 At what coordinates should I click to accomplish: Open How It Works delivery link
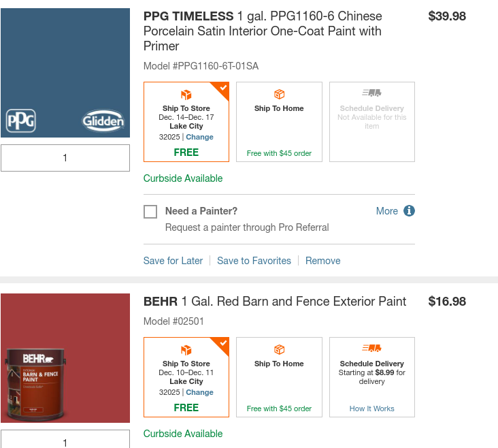371,409
